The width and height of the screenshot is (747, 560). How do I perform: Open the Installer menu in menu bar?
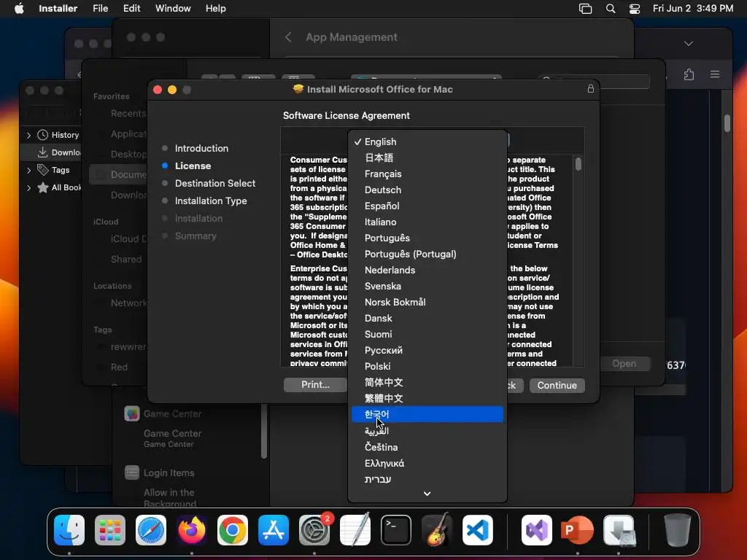[x=58, y=8]
